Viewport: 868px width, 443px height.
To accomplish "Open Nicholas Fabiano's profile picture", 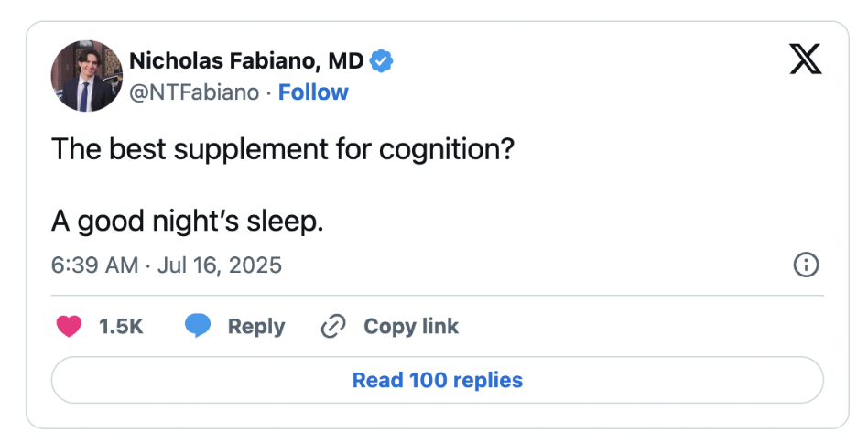I will tap(86, 76).
